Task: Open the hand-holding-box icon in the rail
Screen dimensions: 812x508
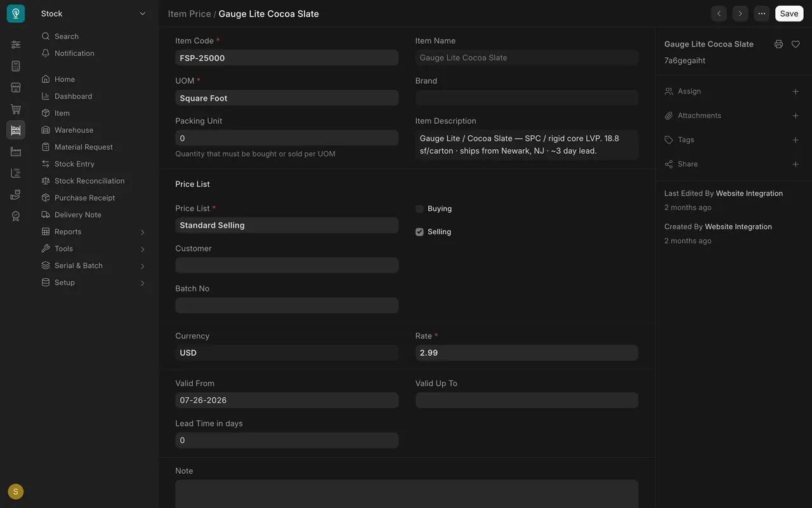Action: 16,194
